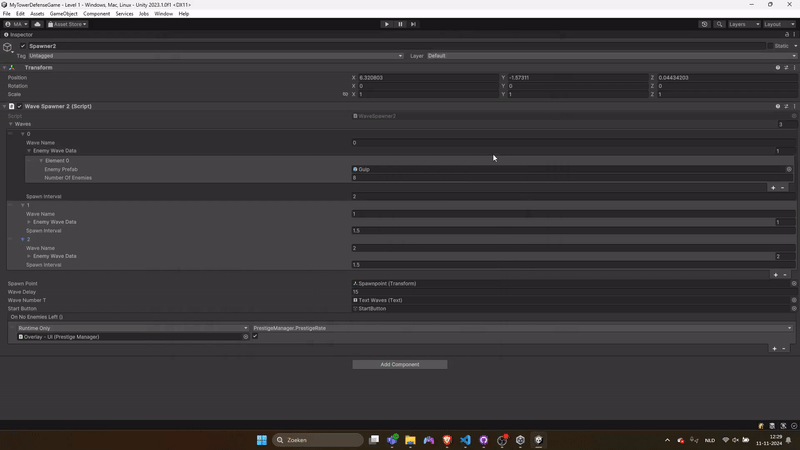This screenshot has height=450, width=800.
Task: Open object picker for Spawn Point field
Action: (x=794, y=284)
